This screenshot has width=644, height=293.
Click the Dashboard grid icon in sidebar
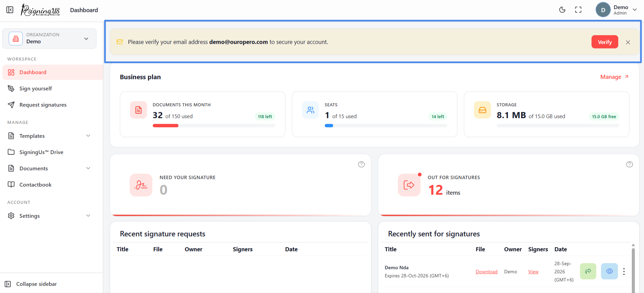pos(11,72)
